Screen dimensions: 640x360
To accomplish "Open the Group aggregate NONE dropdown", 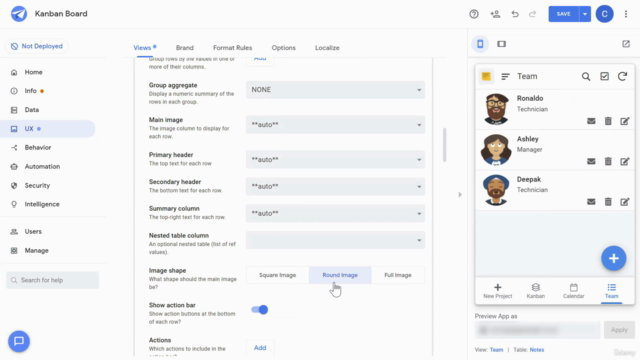I will tap(335, 90).
